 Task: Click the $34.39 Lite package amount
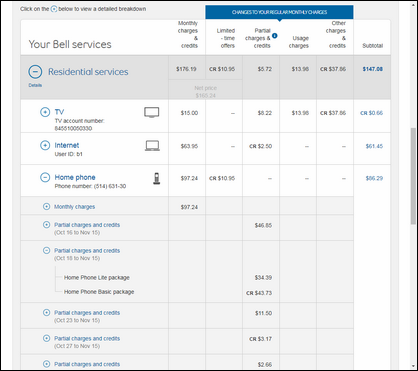[x=263, y=278]
